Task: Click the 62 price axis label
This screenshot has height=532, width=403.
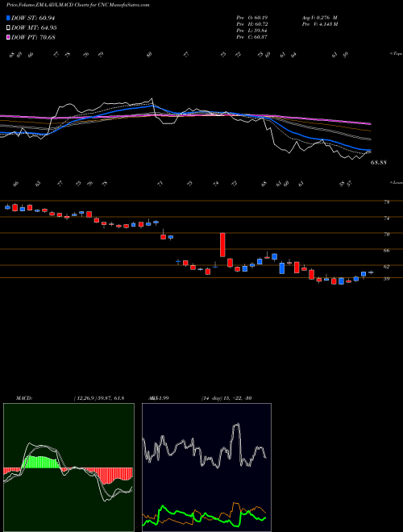Action: pos(386,266)
